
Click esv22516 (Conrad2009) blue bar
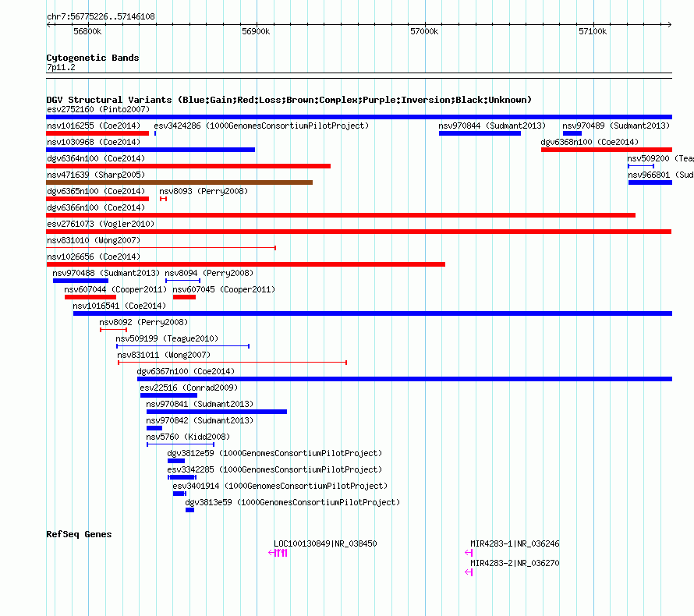pos(168,395)
